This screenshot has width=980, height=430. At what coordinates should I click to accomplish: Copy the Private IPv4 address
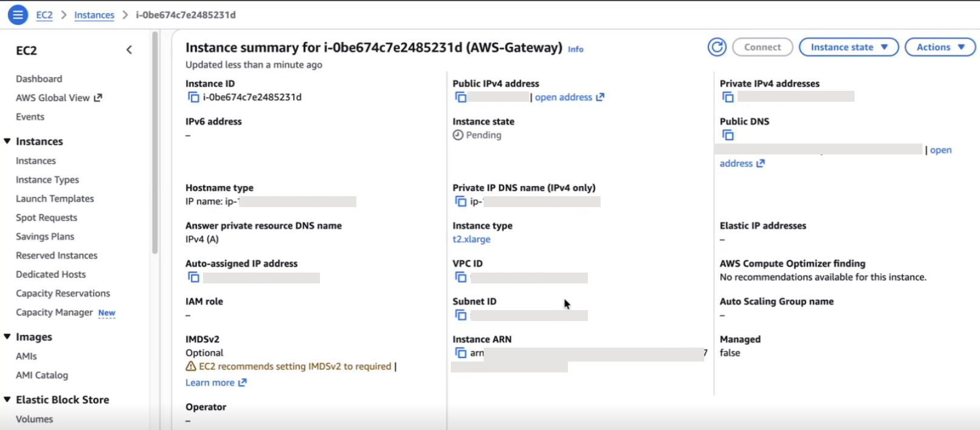pyautogui.click(x=728, y=98)
